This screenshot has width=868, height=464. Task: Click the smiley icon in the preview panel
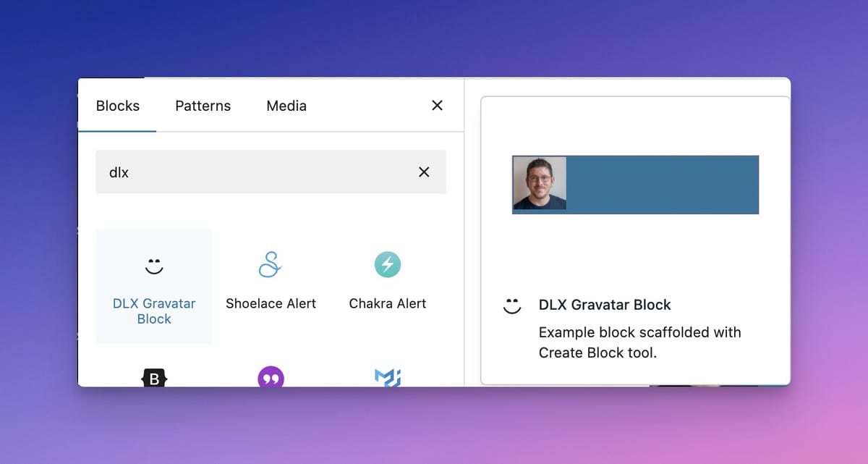512,305
